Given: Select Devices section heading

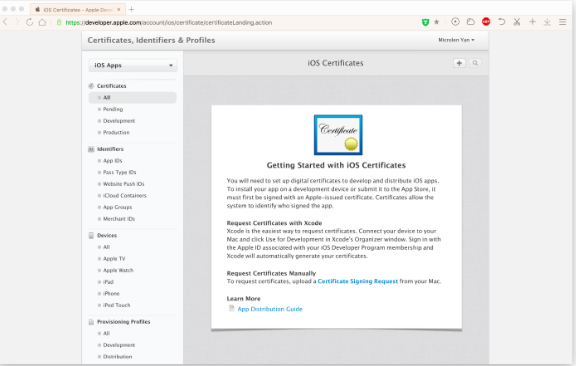Looking at the screenshot, I should (x=107, y=235).
